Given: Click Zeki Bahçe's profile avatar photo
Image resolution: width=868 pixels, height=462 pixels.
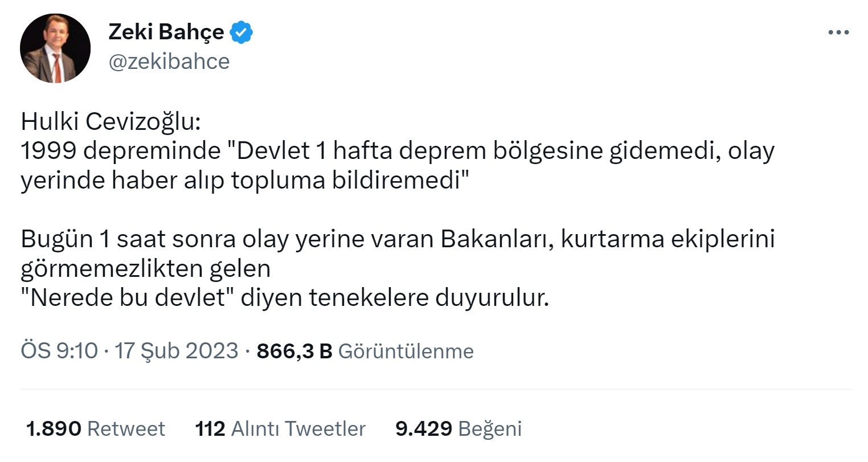Looking at the screenshot, I should pyautogui.click(x=55, y=48).
